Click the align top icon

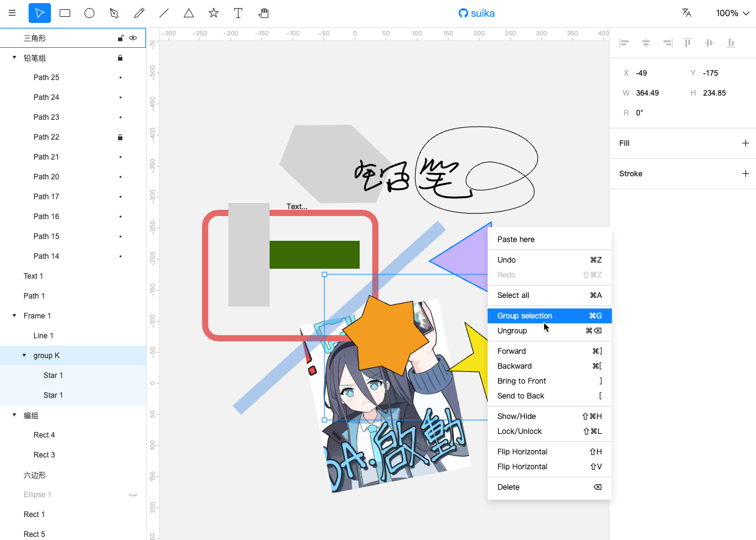click(688, 43)
